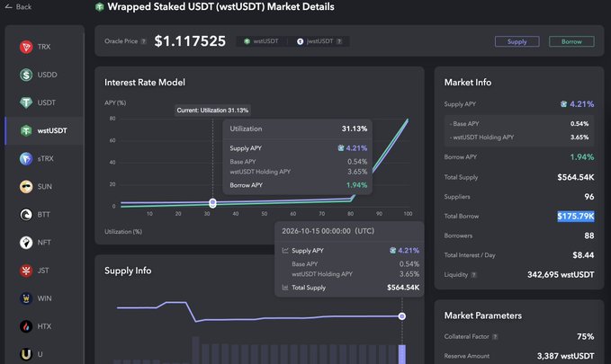Click the Collateral Factor value 75%

click(585, 336)
